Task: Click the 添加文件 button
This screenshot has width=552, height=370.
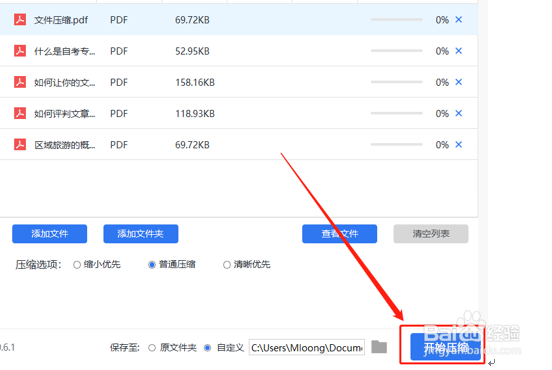Action: click(x=50, y=234)
